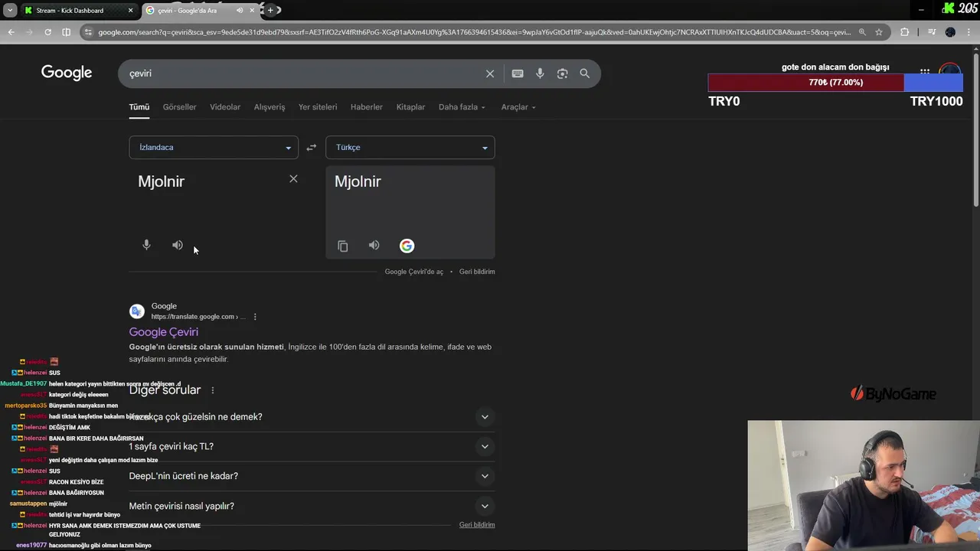Click the samustappen mjölnir chat message

coord(38,504)
